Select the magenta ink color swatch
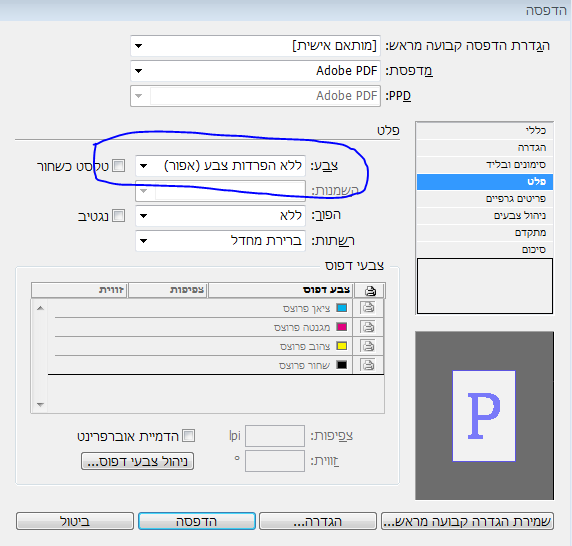Screen dimensions: 572x546 coord(342,326)
